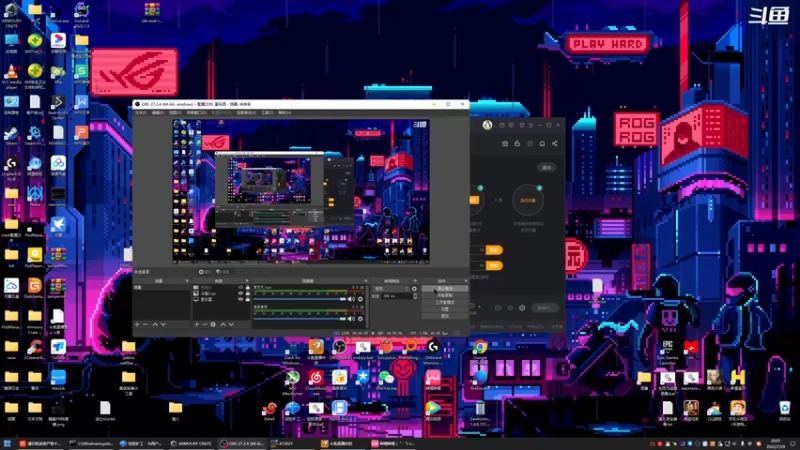800x450 pixels.
Task: Open Everything search desktop shortcut
Action: tap(410, 350)
